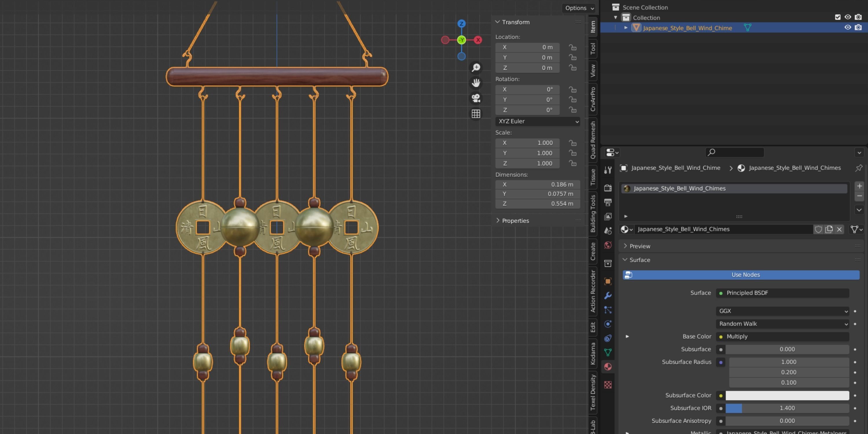868x434 pixels.
Task: Open the Scene properties tab
Action: click(x=608, y=231)
